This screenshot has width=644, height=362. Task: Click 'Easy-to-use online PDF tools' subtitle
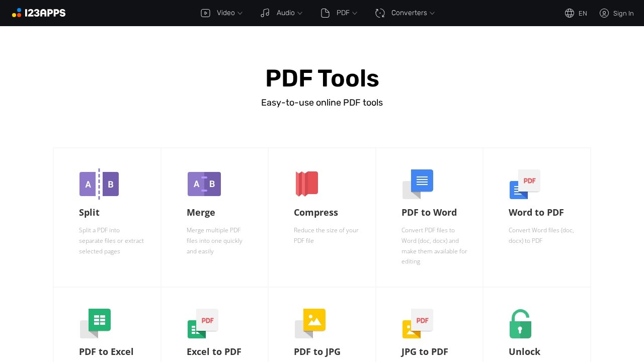(322, 103)
